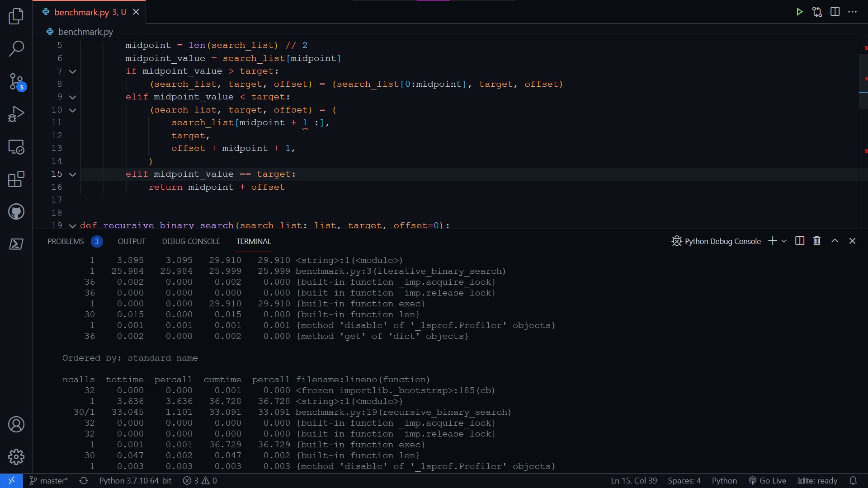Switch to the OUTPUT panel tab
Viewport: 868px width, 488px height.
pyautogui.click(x=132, y=241)
